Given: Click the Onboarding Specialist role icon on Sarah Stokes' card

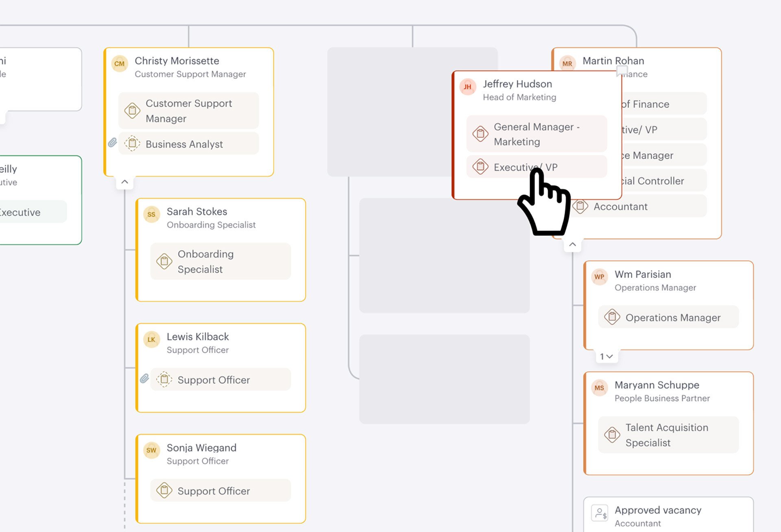Looking at the screenshot, I should (x=164, y=261).
